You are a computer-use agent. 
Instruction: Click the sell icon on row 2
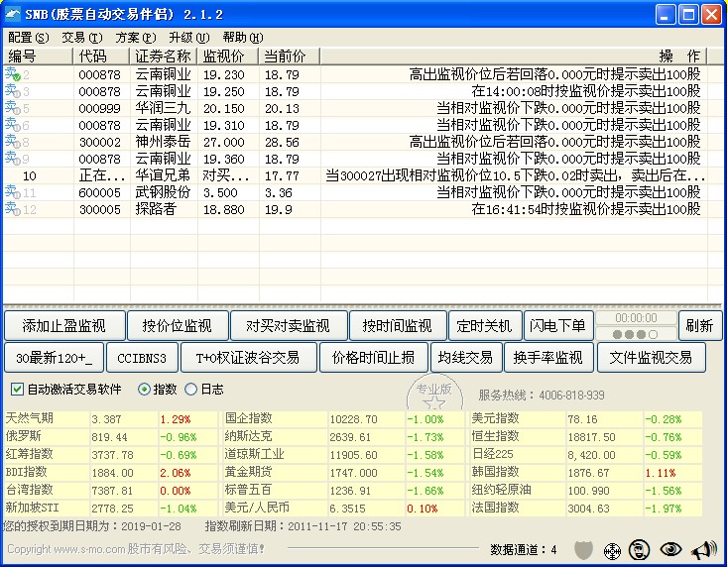[x=12, y=74]
